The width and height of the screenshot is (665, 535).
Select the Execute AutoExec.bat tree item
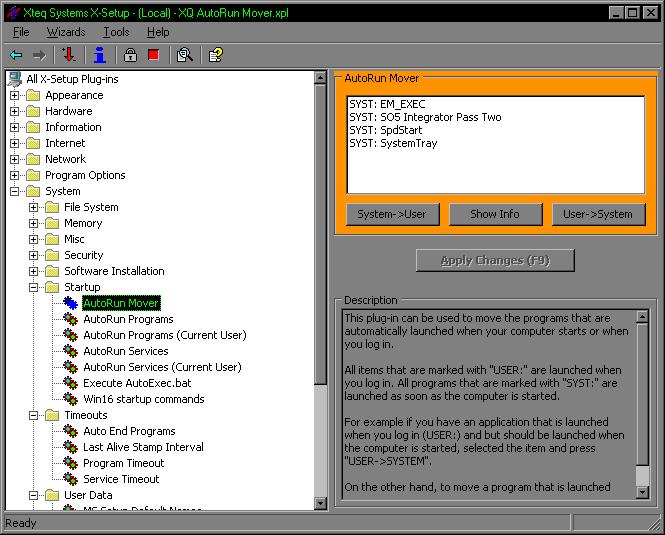click(137, 383)
